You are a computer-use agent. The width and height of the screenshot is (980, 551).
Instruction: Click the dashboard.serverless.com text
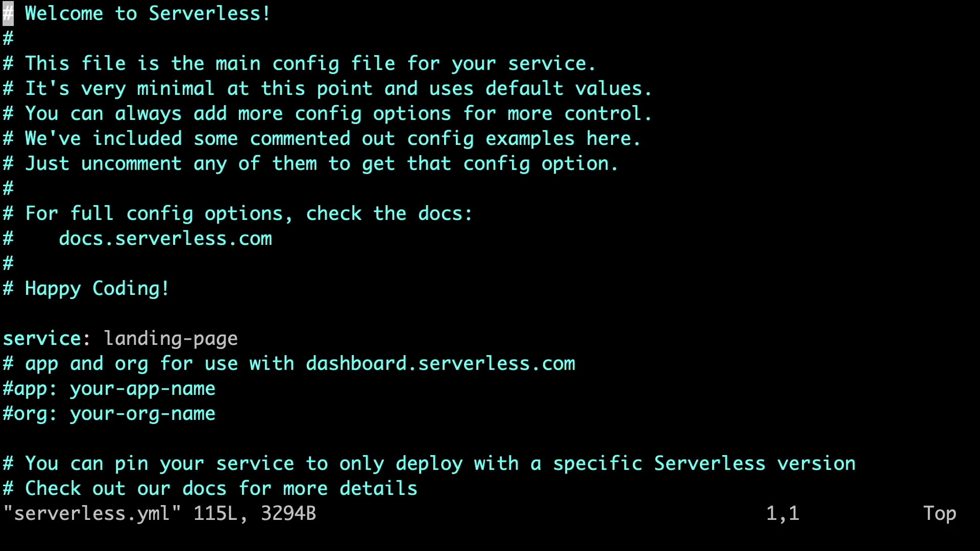pos(440,364)
